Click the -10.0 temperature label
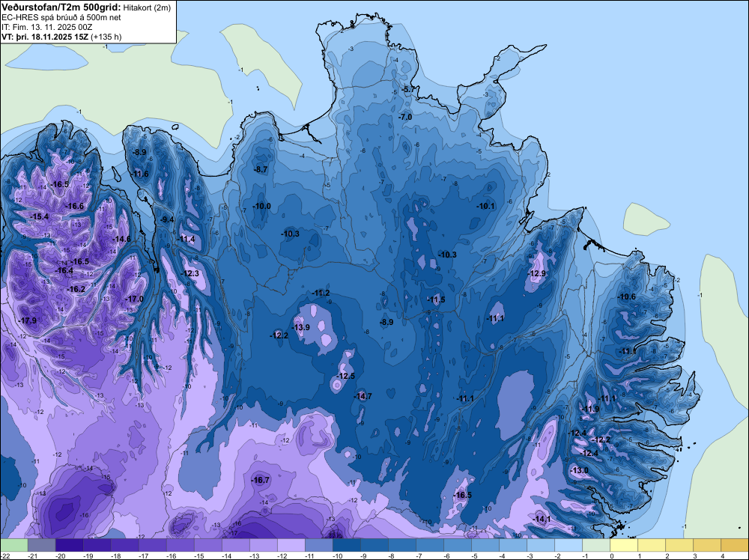Image resolution: width=749 pixels, height=560 pixels. (x=261, y=206)
